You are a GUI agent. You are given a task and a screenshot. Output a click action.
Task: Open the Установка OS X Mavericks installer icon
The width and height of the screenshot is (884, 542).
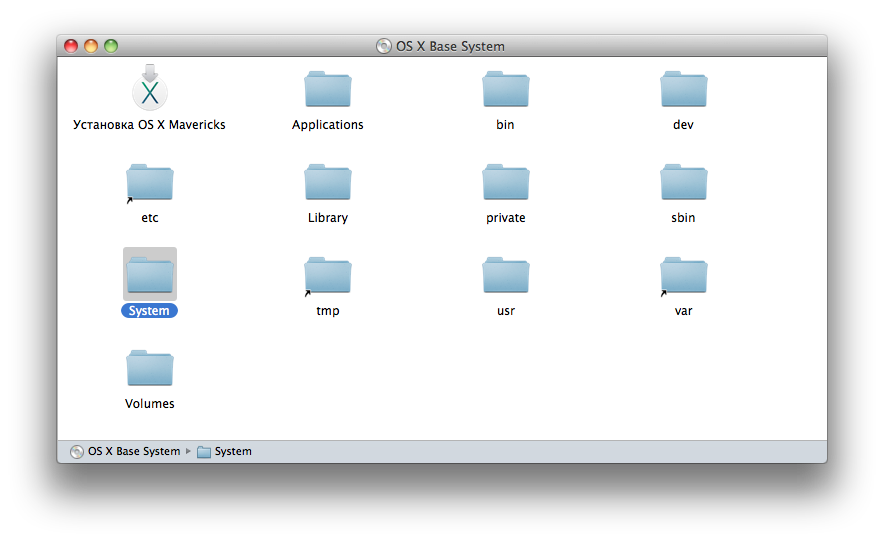pyautogui.click(x=149, y=88)
